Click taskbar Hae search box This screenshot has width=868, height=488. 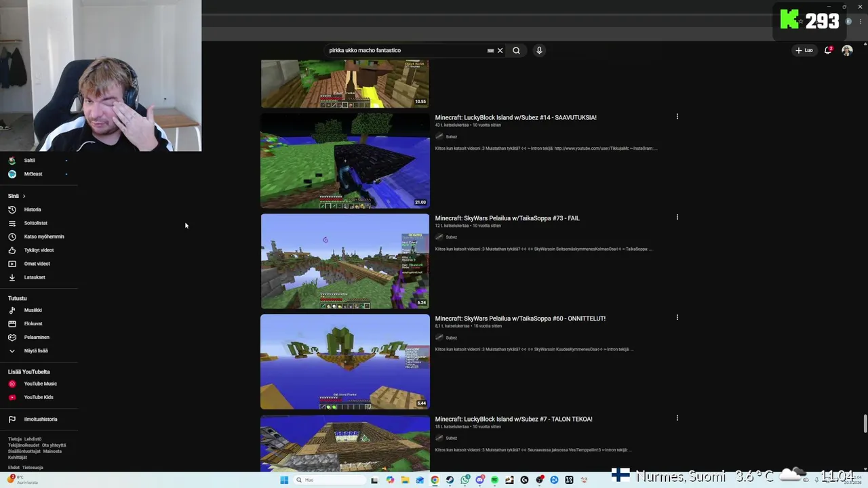pos(330,480)
